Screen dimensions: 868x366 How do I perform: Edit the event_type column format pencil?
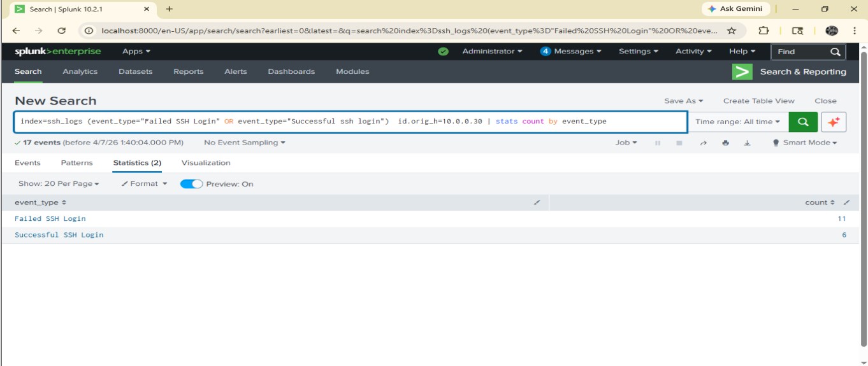click(x=537, y=202)
